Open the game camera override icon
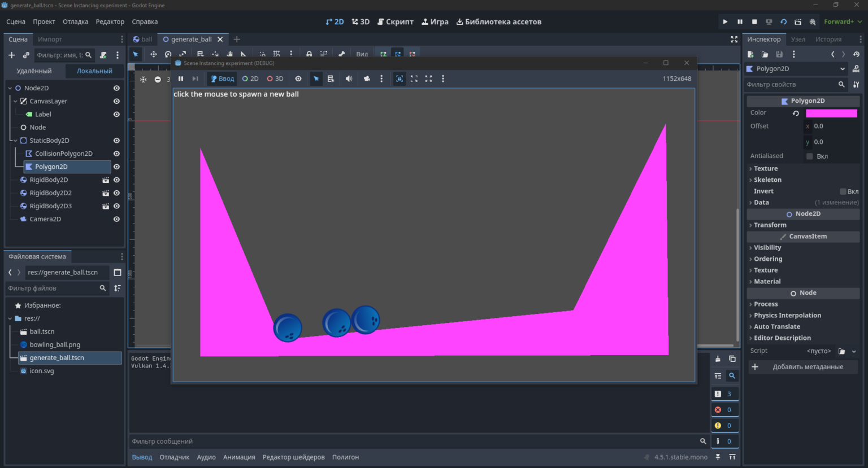This screenshot has width=868, height=468. tap(367, 78)
